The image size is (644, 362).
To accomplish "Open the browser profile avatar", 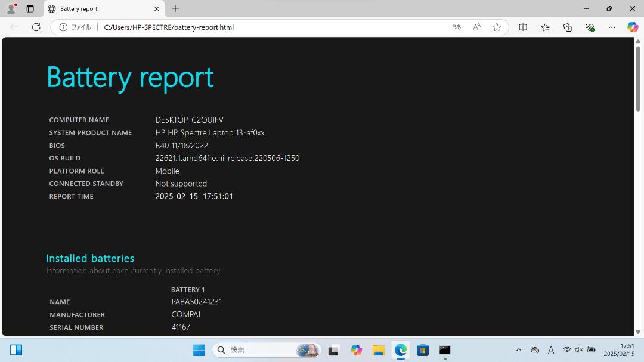I will click(11, 8).
